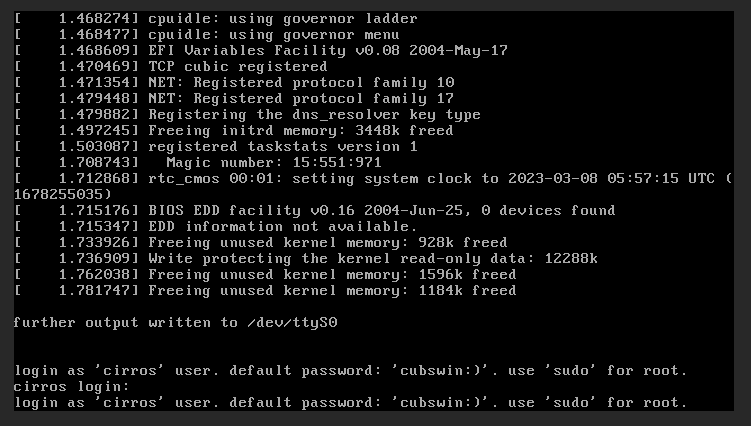Select the 'BIOS EDD facility v0.16' line

click(x=381, y=210)
